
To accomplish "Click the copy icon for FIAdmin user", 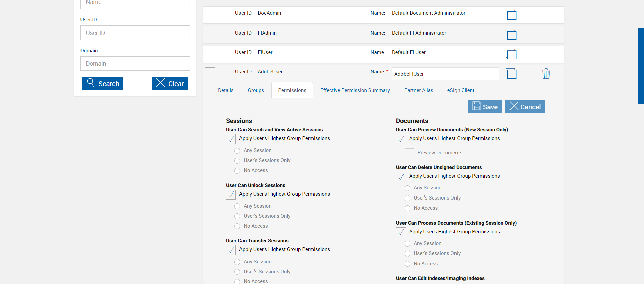I will point(511,35).
